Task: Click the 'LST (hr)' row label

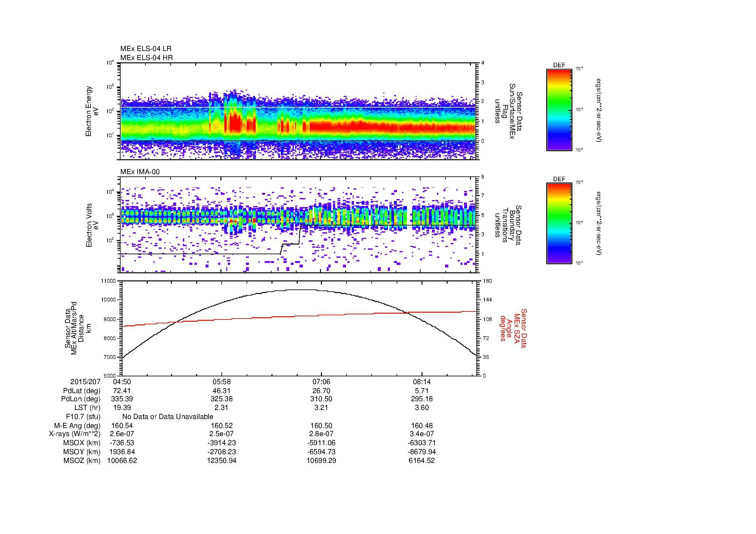Action: pyautogui.click(x=87, y=408)
